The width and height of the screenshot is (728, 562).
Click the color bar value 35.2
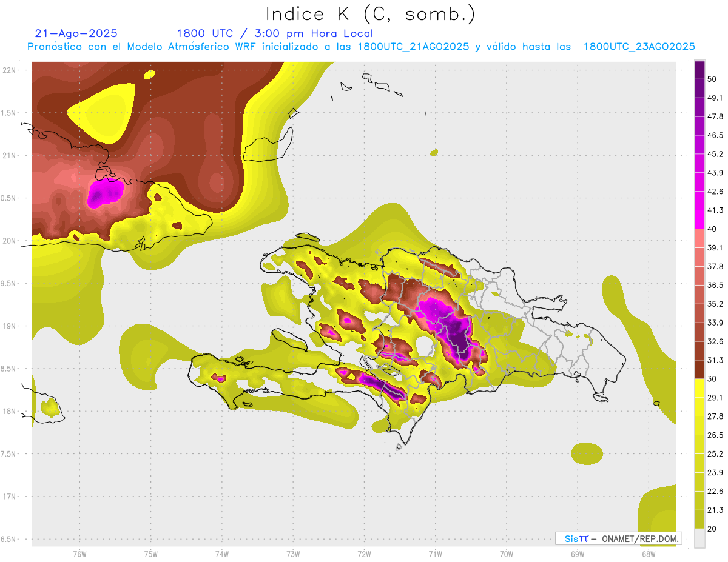716,304
